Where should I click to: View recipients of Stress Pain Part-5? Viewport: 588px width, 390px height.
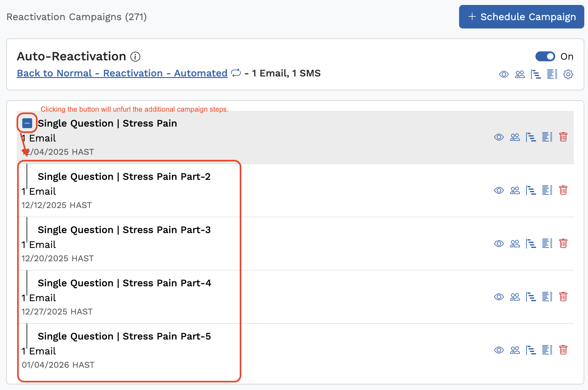point(515,350)
